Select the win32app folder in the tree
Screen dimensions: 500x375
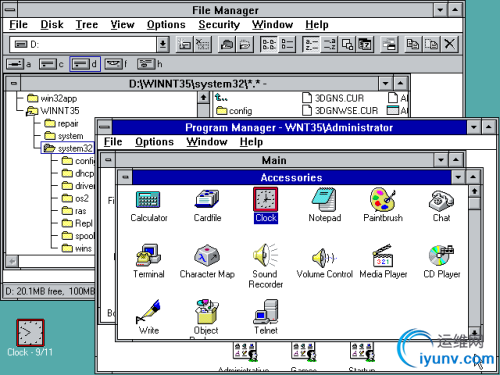pyautogui.click(x=52, y=98)
